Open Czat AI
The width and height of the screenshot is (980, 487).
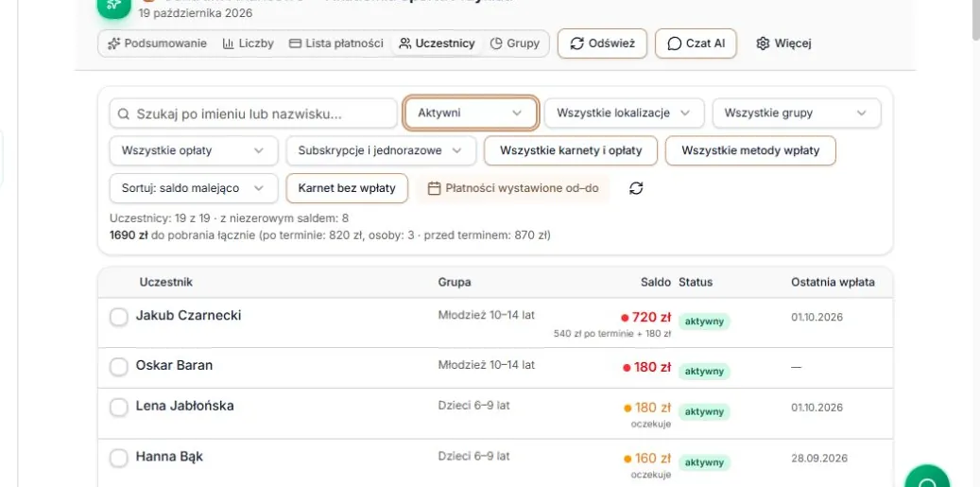click(x=696, y=43)
